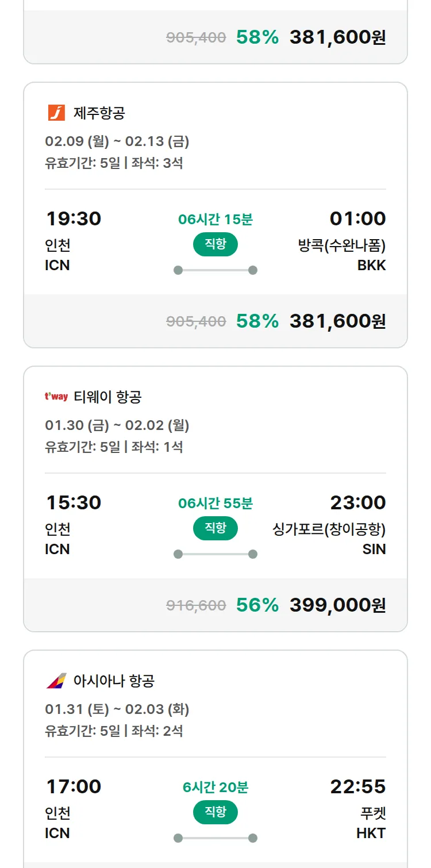Click the t'way airline logo icon
Screen dimensions: 431x868
click(56, 397)
